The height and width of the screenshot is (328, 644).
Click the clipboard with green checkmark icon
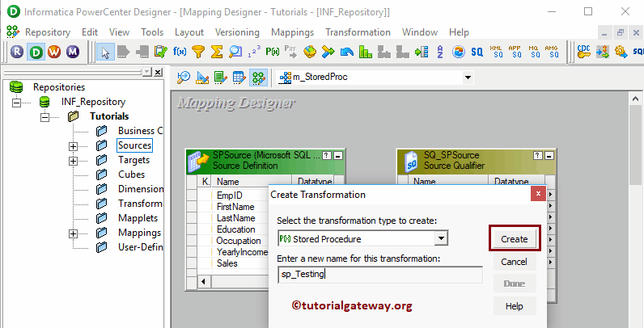[160, 52]
